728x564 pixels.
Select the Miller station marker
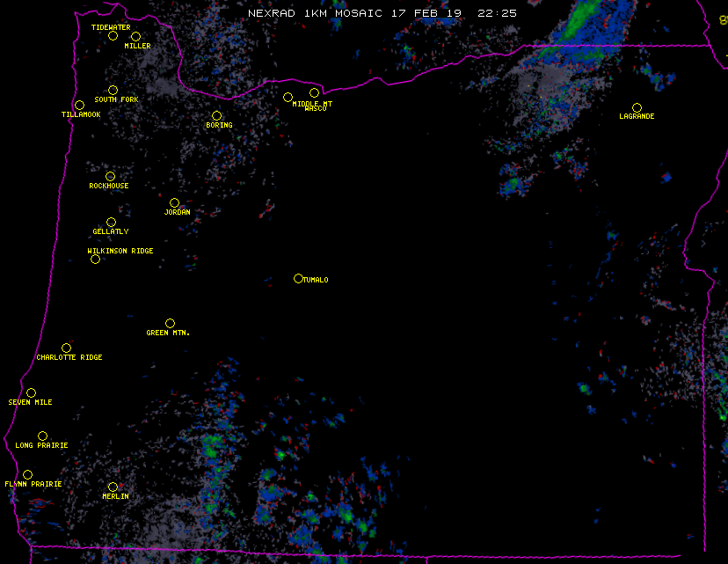point(135,36)
